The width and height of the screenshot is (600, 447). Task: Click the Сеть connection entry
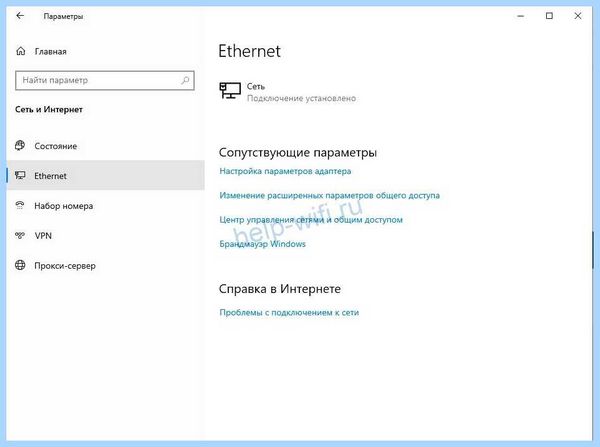point(288,92)
